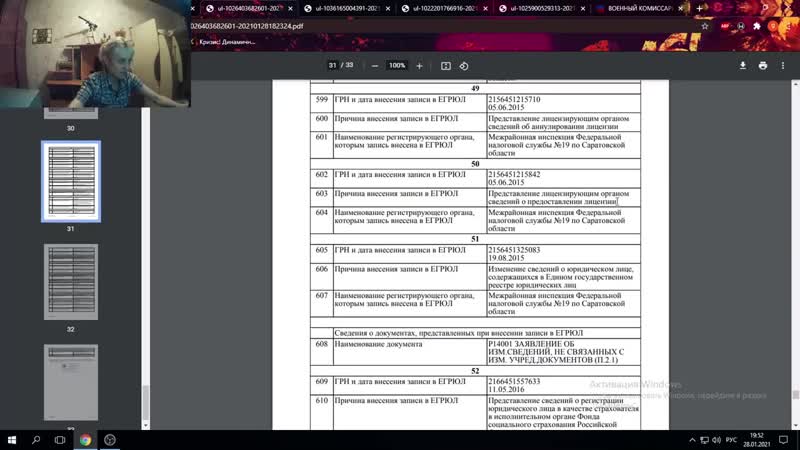
Task: Click the 100% zoom level field
Action: point(397,66)
